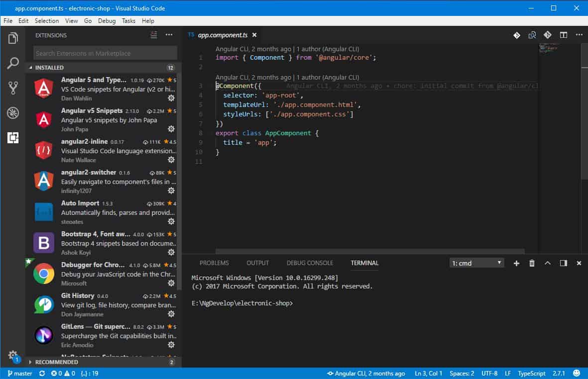Open the Debug menu

[x=107, y=21]
